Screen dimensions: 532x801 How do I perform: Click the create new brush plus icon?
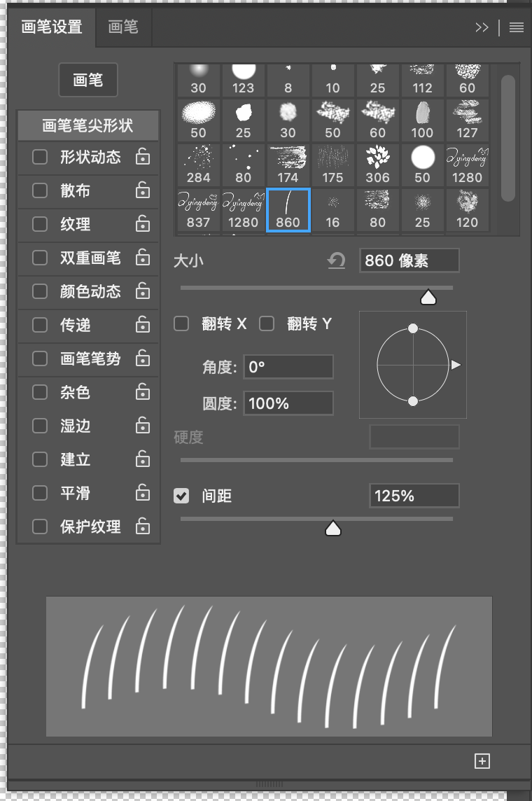(482, 761)
